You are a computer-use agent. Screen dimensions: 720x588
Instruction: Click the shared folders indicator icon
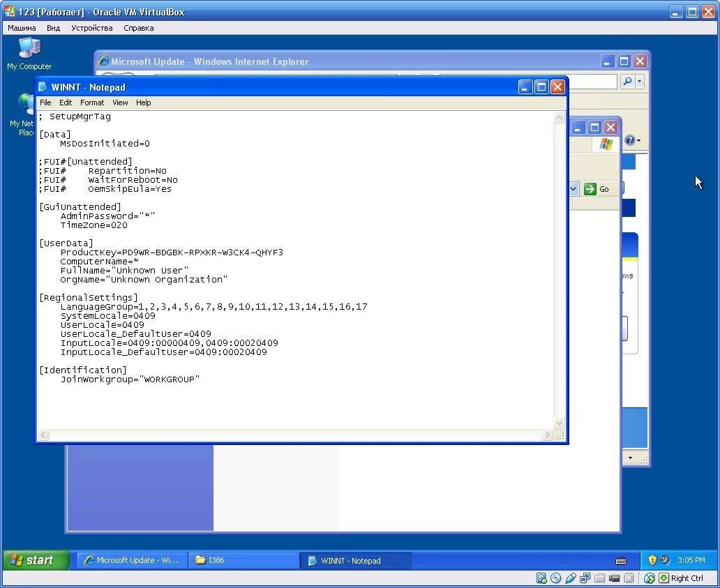point(600,578)
